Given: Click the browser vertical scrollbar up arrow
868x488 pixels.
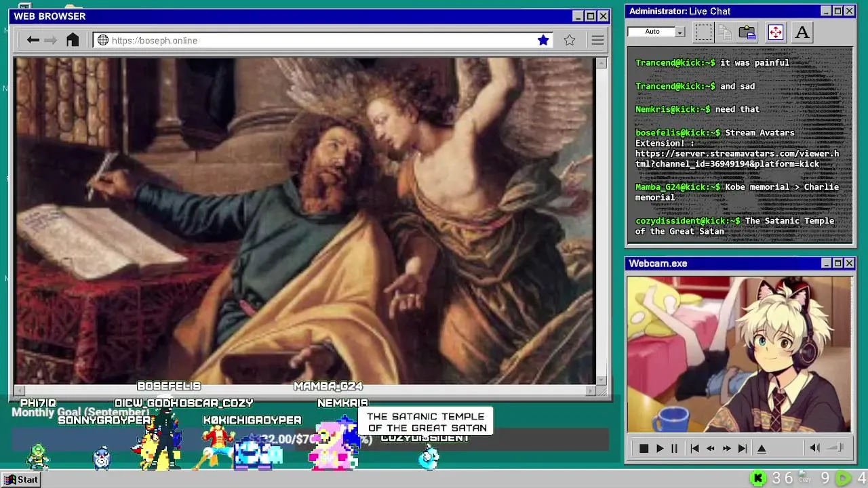Looking at the screenshot, I should [x=601, y=63].
